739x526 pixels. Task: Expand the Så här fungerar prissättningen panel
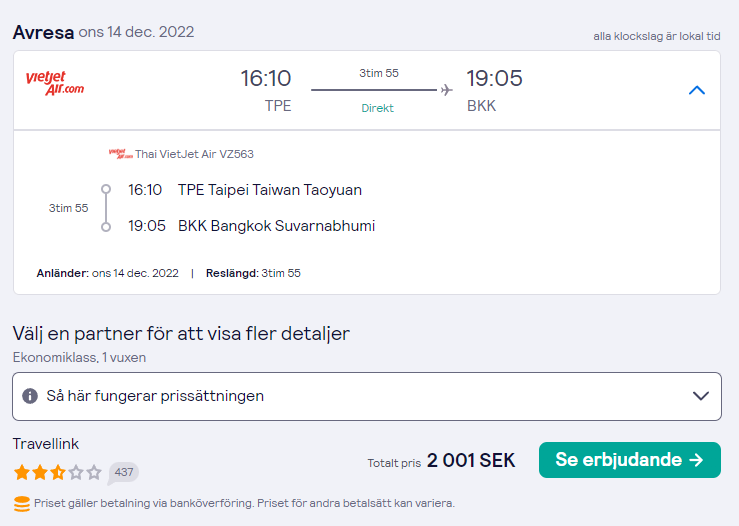155,396
